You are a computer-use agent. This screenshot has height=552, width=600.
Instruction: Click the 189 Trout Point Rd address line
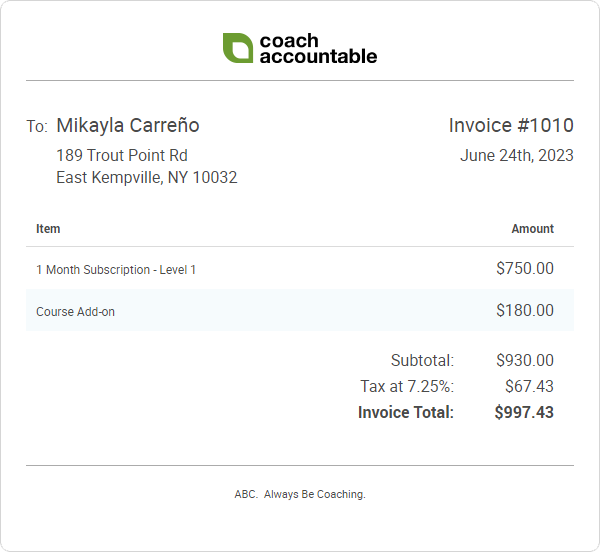pos(122,155)
